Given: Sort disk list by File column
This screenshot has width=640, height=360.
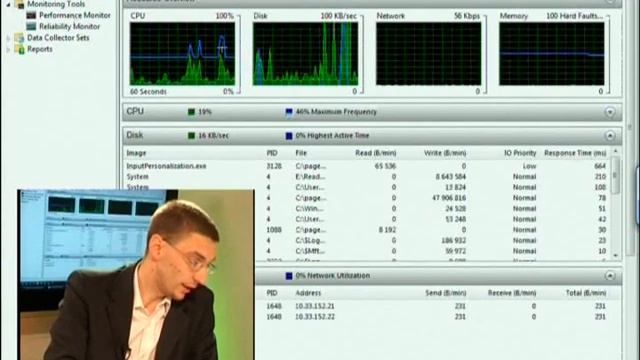Looking at the screenshot, I should pos(301,153).
